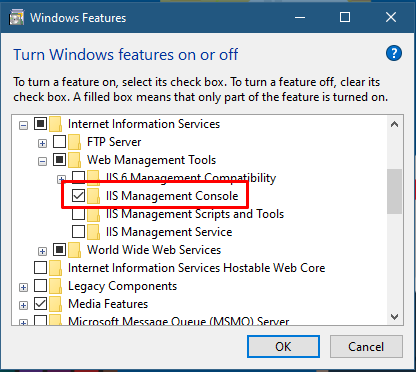
Task: Click the Internet Information Services folder icon
Action: (x=56, y=124)
